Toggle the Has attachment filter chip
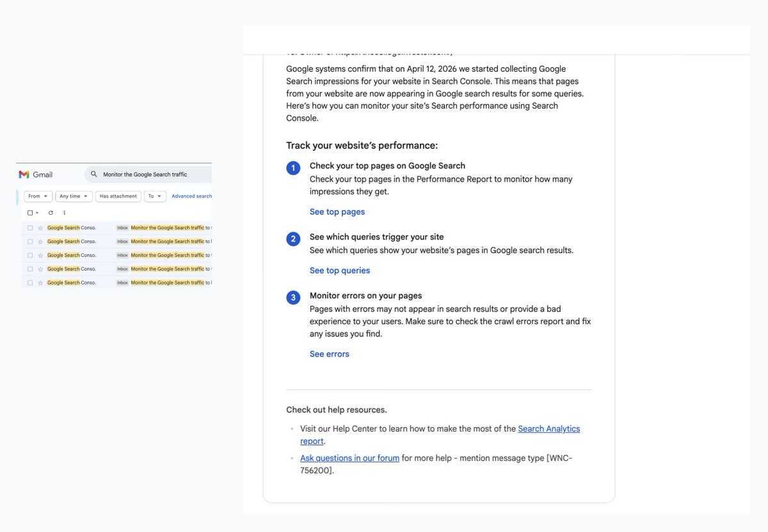 118,196
